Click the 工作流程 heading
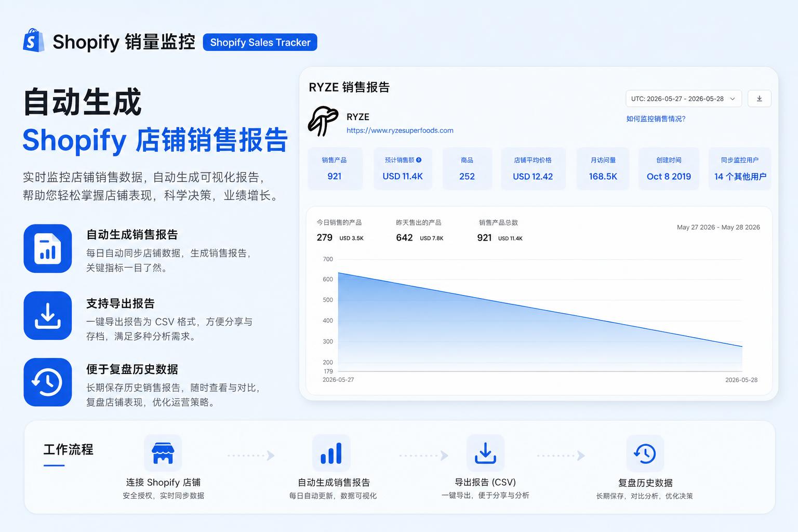 coord(68,449)
